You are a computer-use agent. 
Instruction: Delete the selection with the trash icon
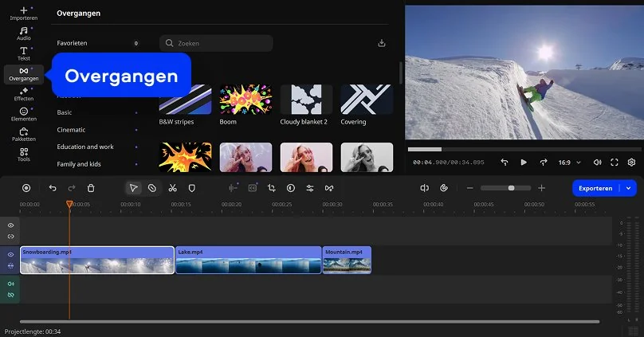[x=91, y=188]
